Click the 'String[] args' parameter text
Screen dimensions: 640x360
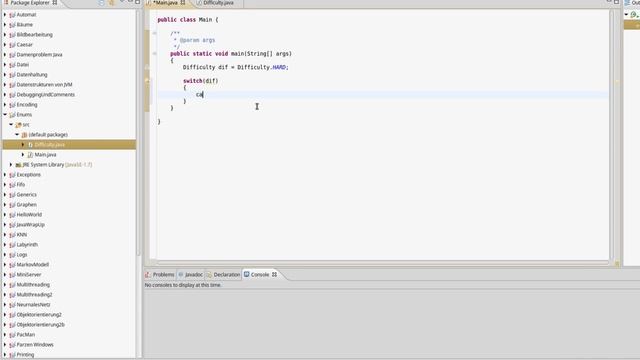pos(267,53)
